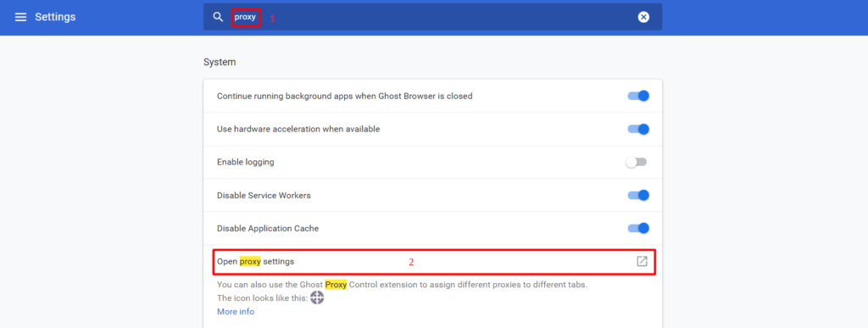Toggle Disable Application Cache switch
This screenshot has height=328, width=868.
(x=637, y=228)
